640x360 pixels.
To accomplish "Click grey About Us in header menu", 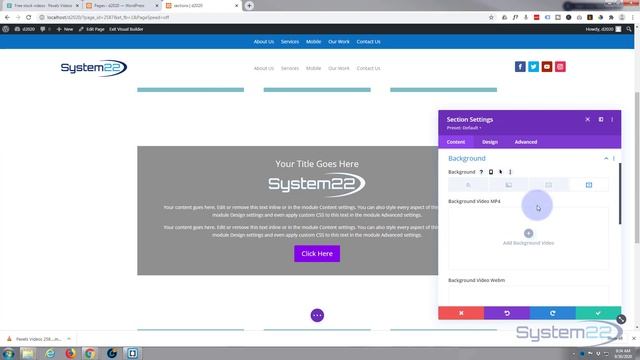I will click(x=264, y=68).
